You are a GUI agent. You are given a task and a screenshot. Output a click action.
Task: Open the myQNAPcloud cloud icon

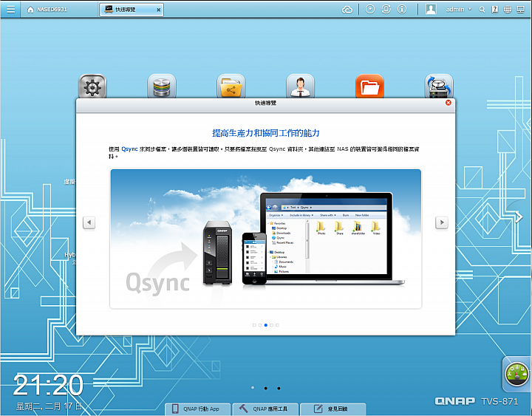347,10
